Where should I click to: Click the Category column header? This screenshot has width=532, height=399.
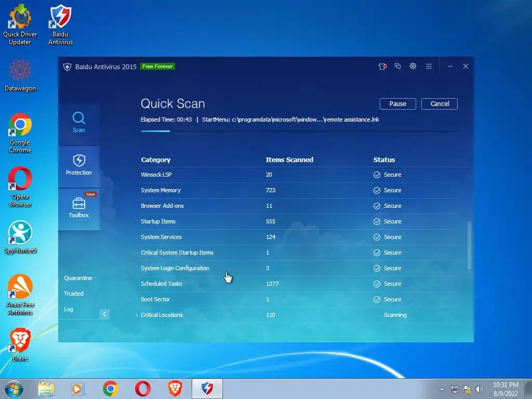156,160
